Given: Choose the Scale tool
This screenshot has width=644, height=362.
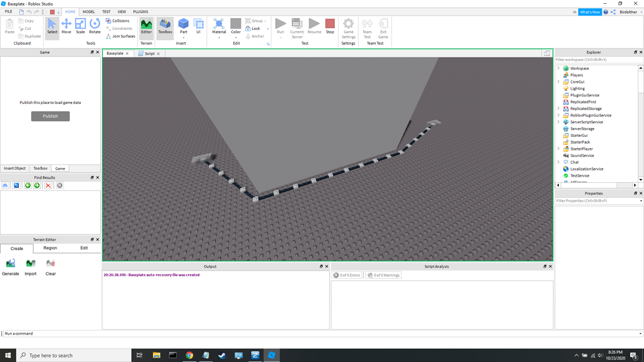Looking at the screenshot, I should [x=80, y=27].
